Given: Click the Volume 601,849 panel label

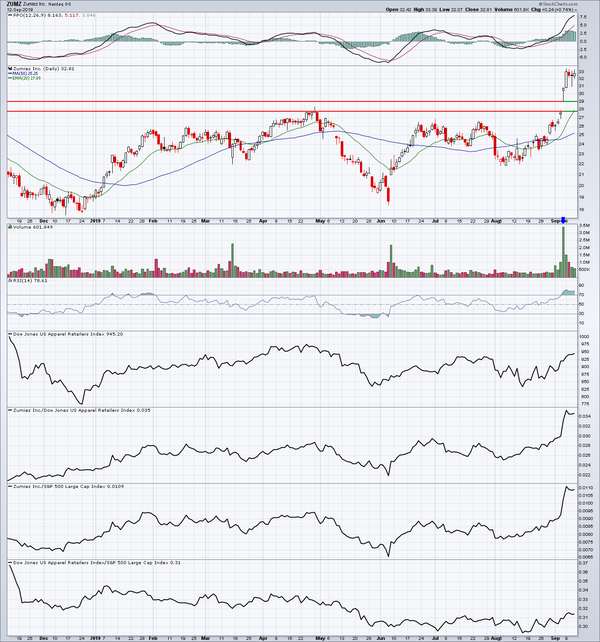Looking at the screenshot, I should [30, 229].
